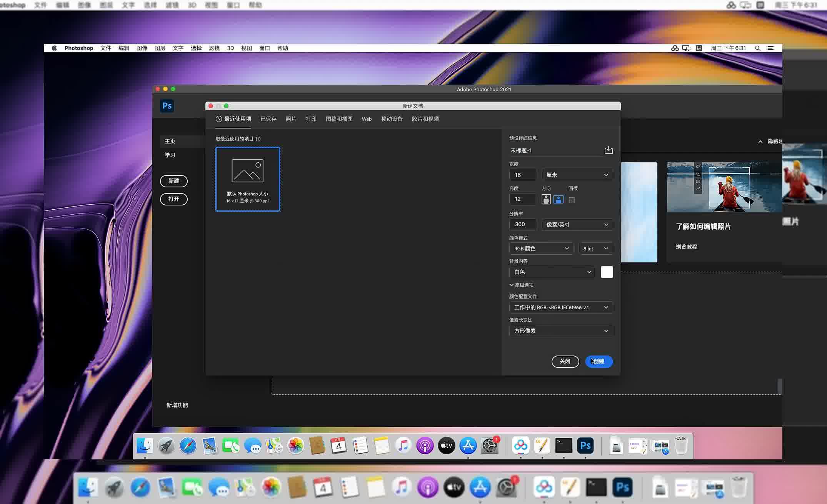Image resolution: width=827 pixels, height=504 pixels.
Task: Open Safari from the inner dock
Action: pyautogui.click(x=188, y=446)
